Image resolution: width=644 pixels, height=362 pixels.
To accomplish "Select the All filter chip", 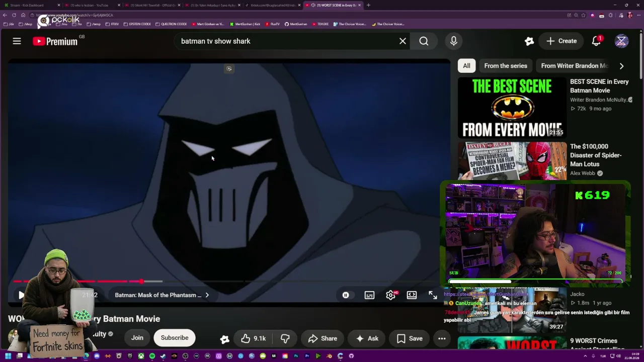I will pyautogui.click(x=466, y=66).
